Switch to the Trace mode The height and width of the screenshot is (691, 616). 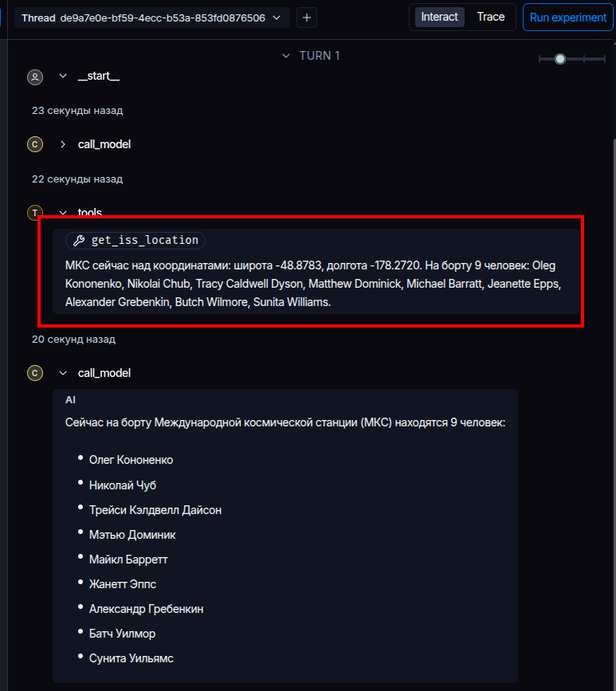pos(490,18)
